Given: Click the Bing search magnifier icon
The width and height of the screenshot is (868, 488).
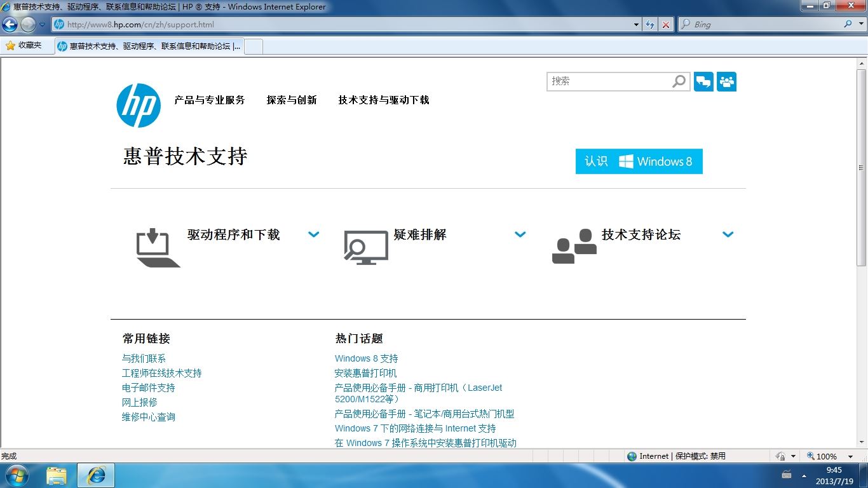Looking at the screenshot, I should pyautogui.click(x=848, y=24).
